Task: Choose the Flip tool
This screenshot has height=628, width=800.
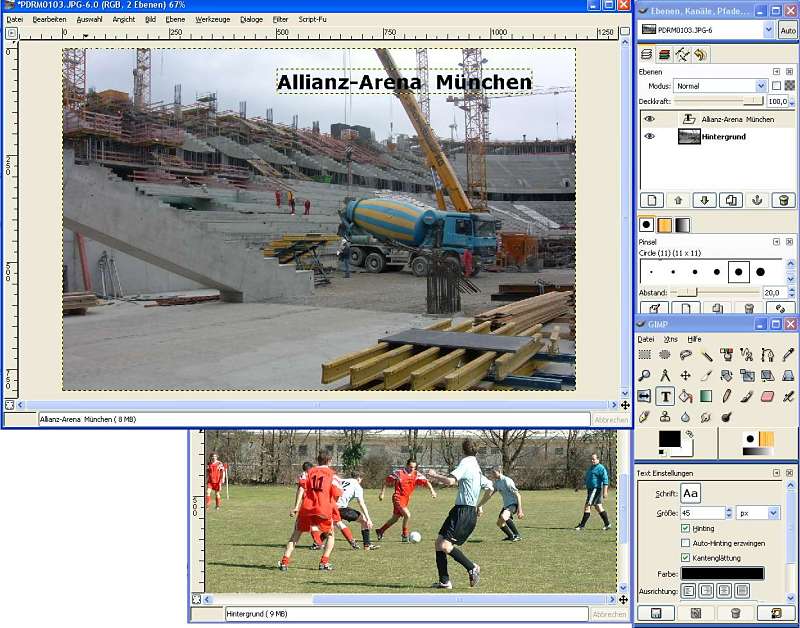Action: point(644,396)
